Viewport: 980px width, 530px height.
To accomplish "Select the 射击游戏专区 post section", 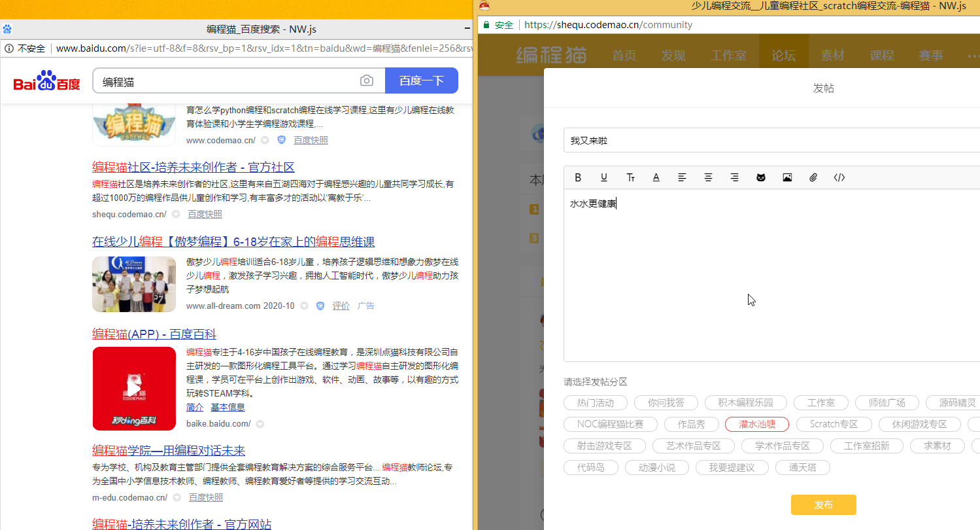I will pos(605,446).
